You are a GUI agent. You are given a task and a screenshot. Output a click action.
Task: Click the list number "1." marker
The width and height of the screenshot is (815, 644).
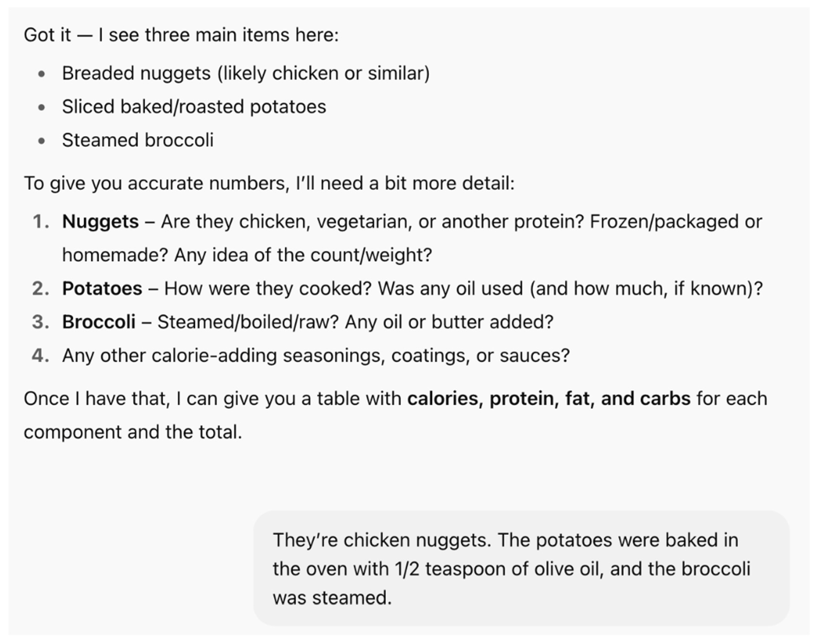(41, 222)
